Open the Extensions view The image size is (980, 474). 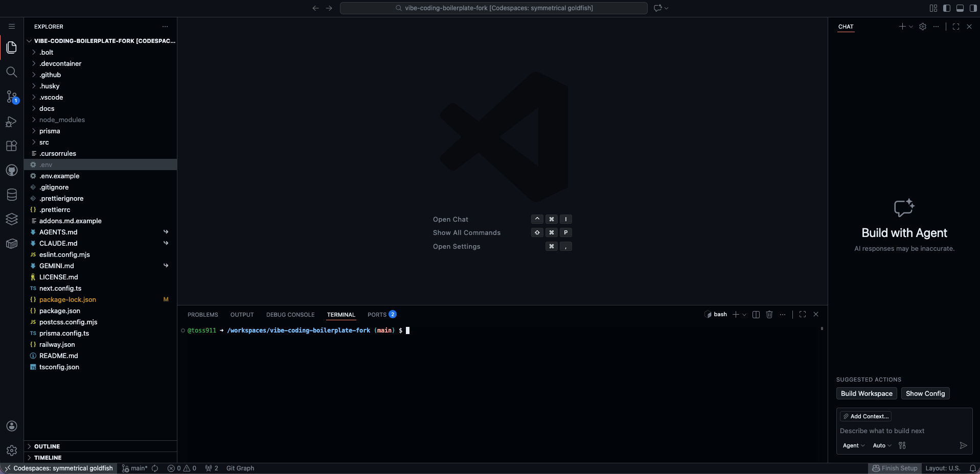click(11, 146)
